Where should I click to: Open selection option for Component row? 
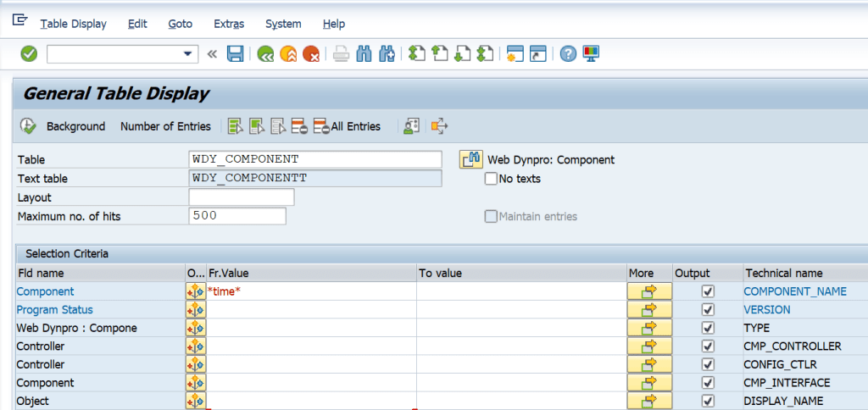195,291
